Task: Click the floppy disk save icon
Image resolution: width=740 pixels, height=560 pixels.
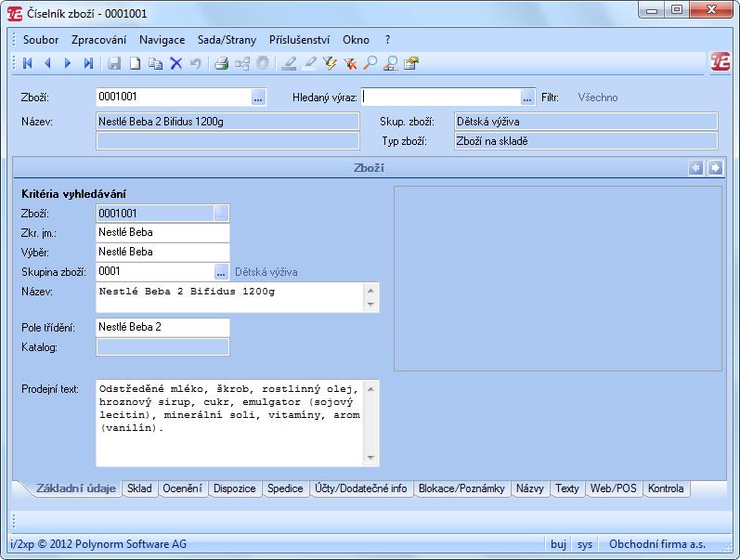Action: 114,63
